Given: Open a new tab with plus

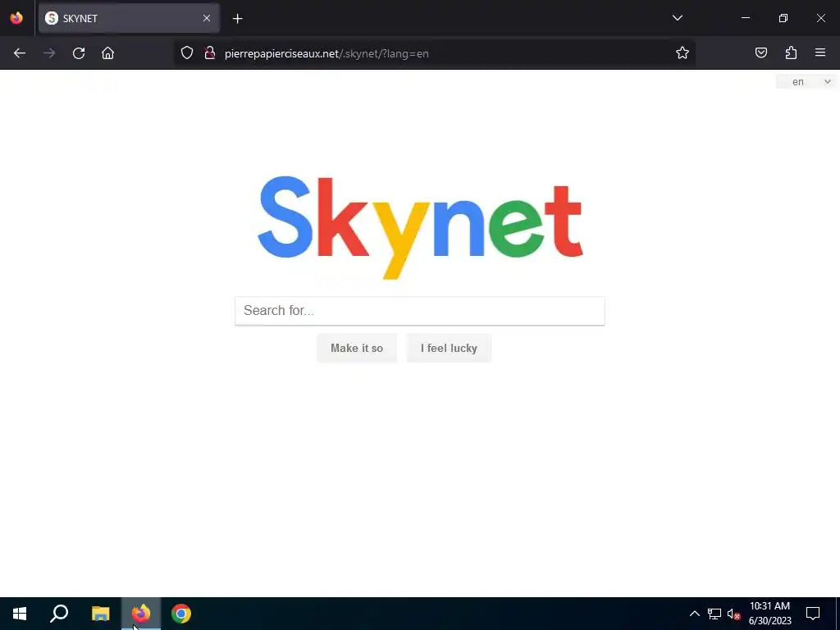Looking at the screenshot, I should [237, 19].
